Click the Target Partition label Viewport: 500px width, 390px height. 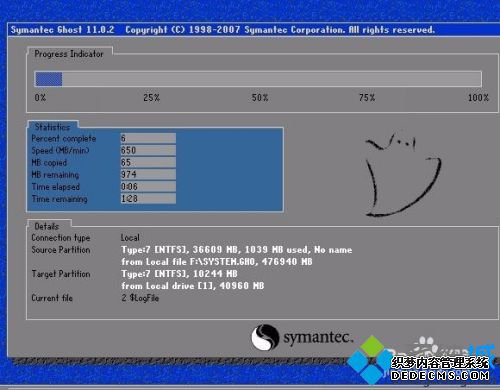click(61, 274)
